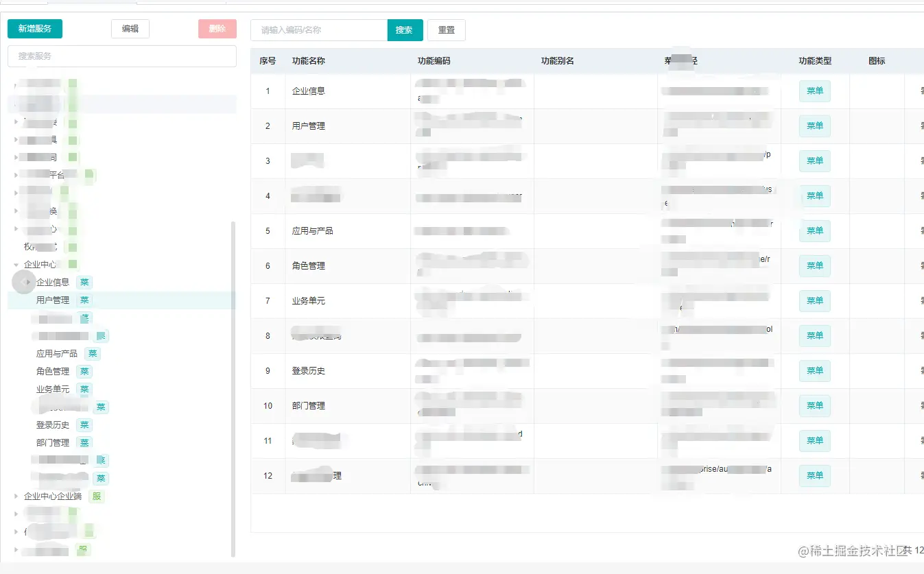Click the 图标 column header
The image size is (924, 574).
point(877,61)
